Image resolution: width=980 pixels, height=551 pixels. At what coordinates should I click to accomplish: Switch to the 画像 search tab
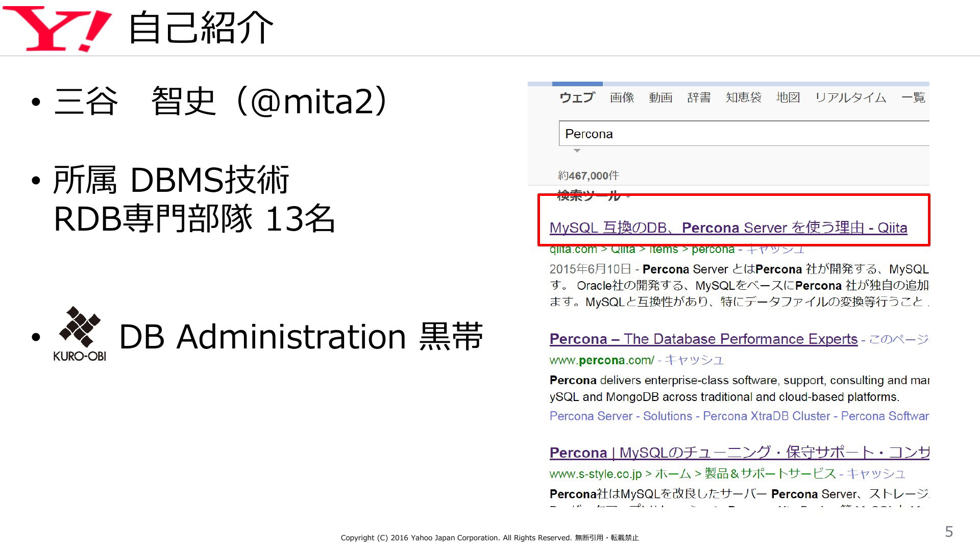pyautogui.click(x=622, y=97)
